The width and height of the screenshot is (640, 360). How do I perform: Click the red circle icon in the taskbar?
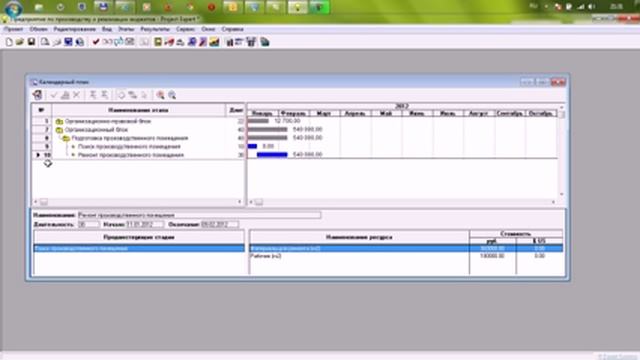tap(211, 7)
